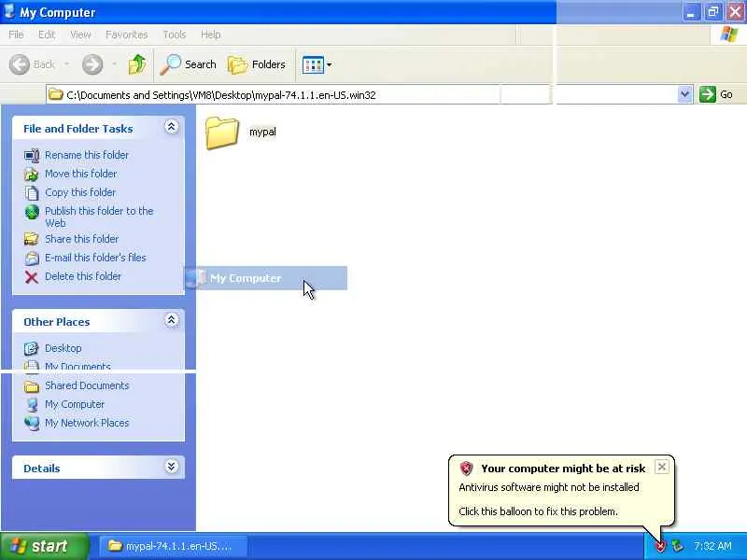This screenshot has height=560, width=747.
Task: Click the 7:32 AM taskbar clock
Action: (712, 546)
